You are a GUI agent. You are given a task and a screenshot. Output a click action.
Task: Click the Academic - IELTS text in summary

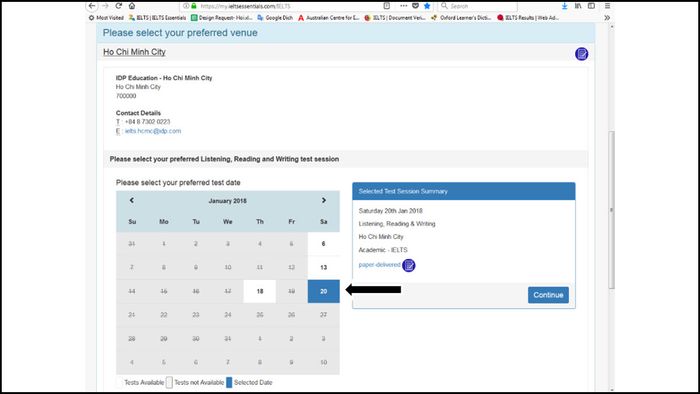(x=383, y=250)
